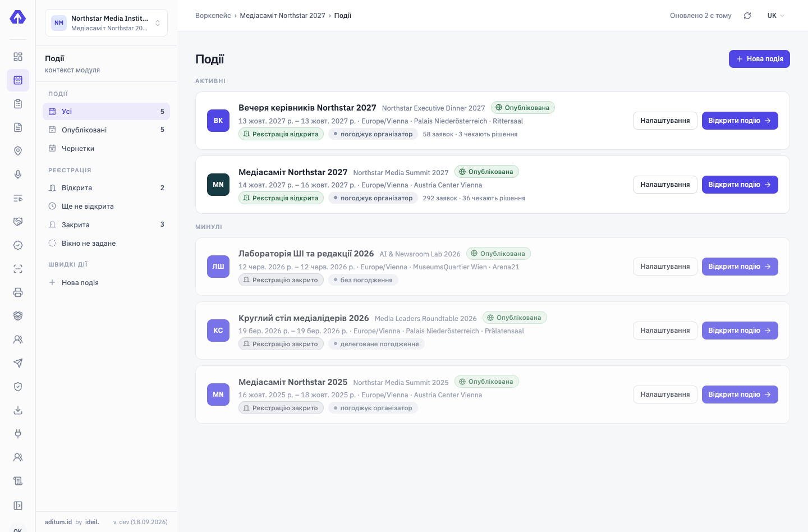Viewport: 808px width, 532px height.
Task: Click the без погодження chip
Action: [x=363, y=280]
